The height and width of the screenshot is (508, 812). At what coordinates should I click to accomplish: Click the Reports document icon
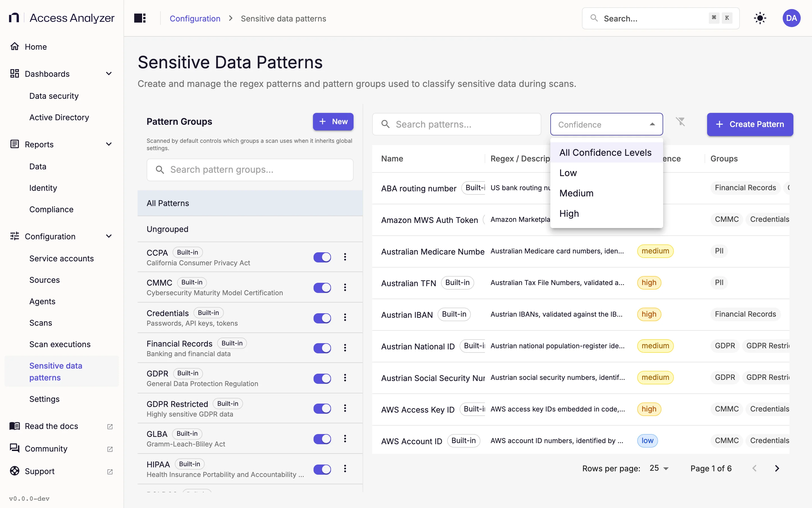(x=14, y=144)
